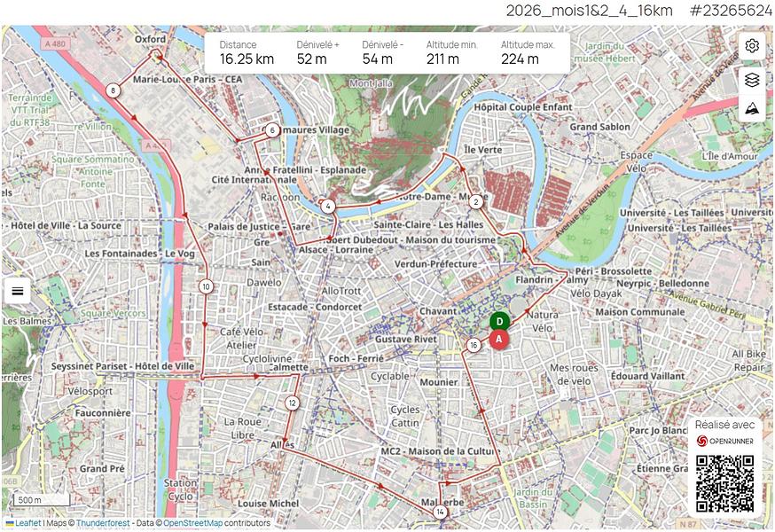Image resolution: width=775 pixels, height=532 pixels.
Task: Select the kilometer 10 route marker
Action: coord(206,286)
